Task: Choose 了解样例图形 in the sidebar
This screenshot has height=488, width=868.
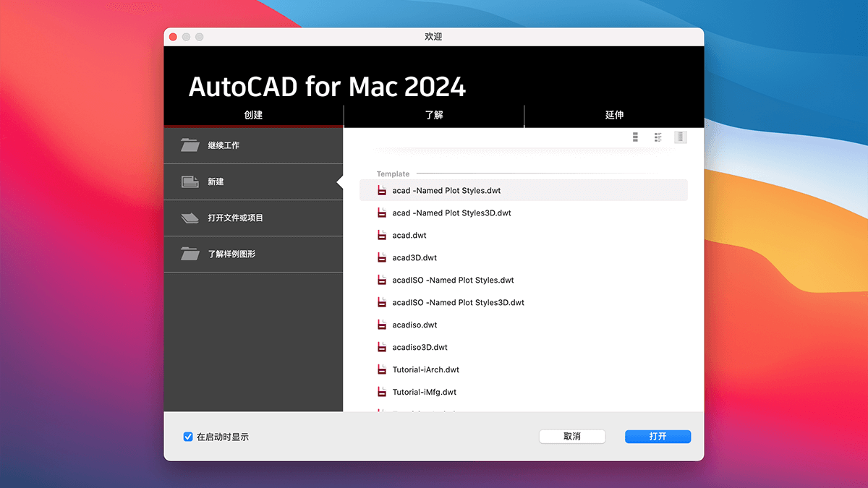Action: pyautogui.click(x=253, y=254)
